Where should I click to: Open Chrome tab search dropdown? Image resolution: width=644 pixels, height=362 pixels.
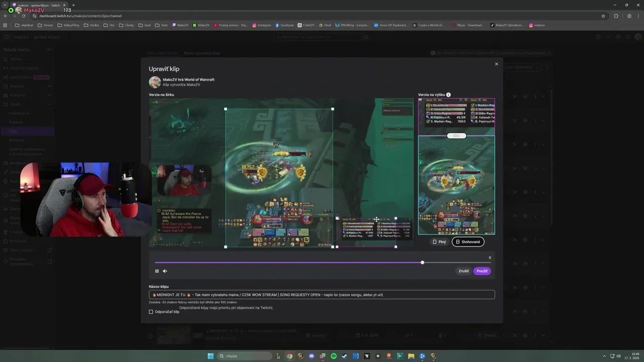(x=5, y=5)
